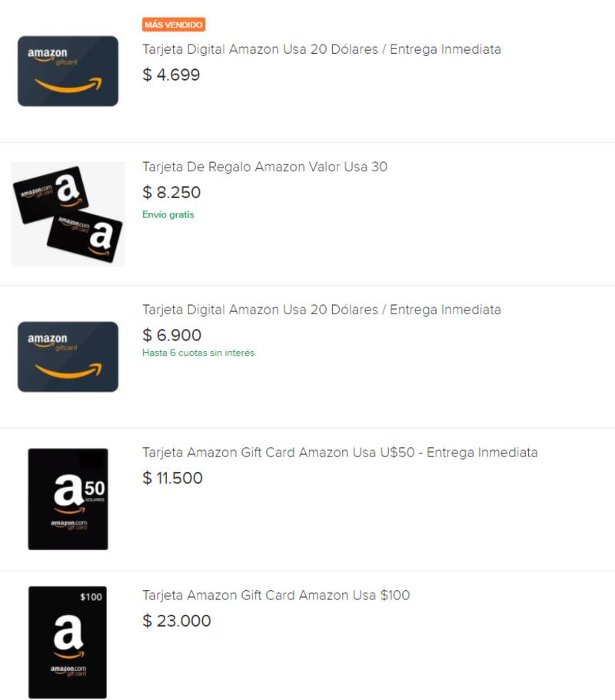The image size is (615, 700).
Task: Click the dark Amazon giftcard smile thumbnail
Action: pos(68,357)
